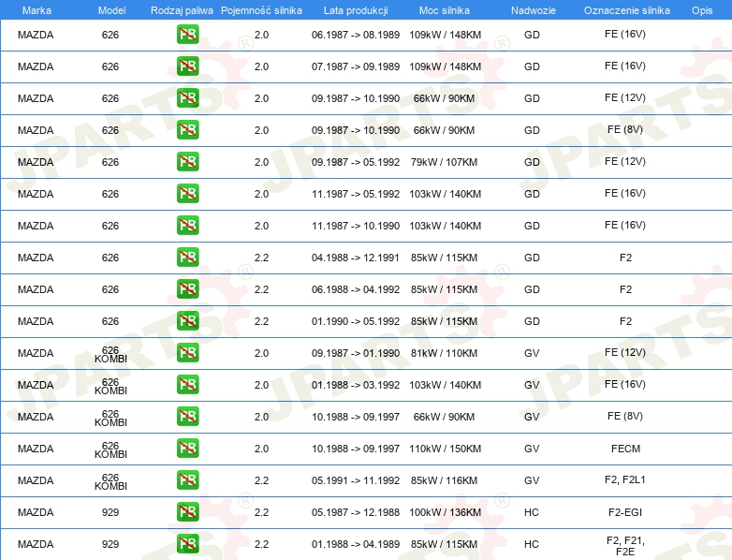Click petrol icon in the 81kW / 110KM Kombi row
Viewport: 732px width, 560px height.
(x=187, y=353)
